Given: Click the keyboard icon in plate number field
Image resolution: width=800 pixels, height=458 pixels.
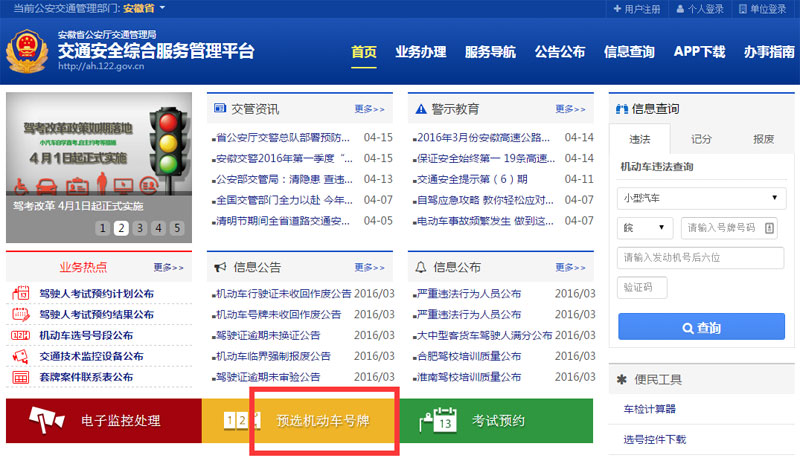Looking at the screenshot, I should point(769,228).
